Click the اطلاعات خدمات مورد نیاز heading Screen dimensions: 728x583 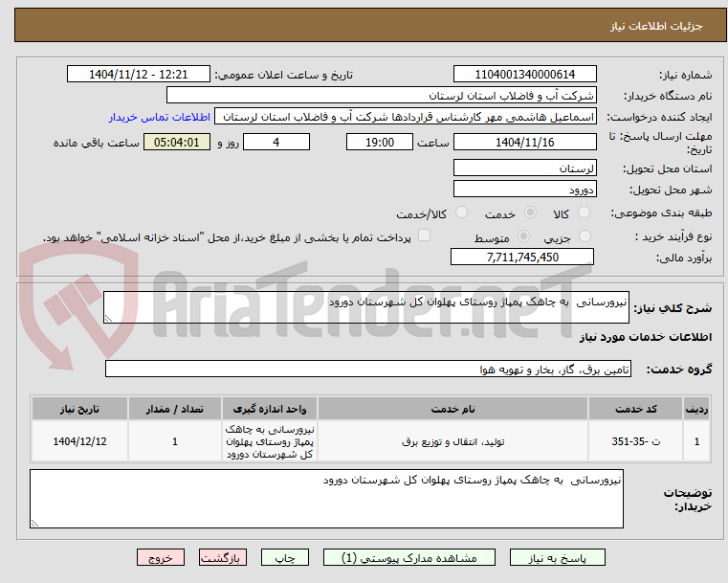(646, 337)
